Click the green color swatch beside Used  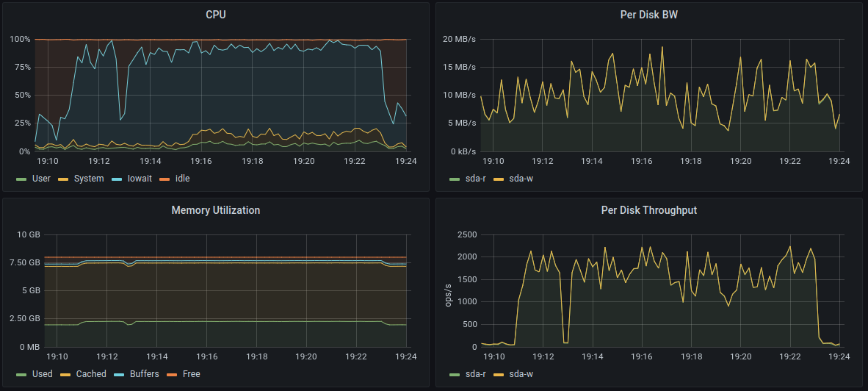click(21, 374)
